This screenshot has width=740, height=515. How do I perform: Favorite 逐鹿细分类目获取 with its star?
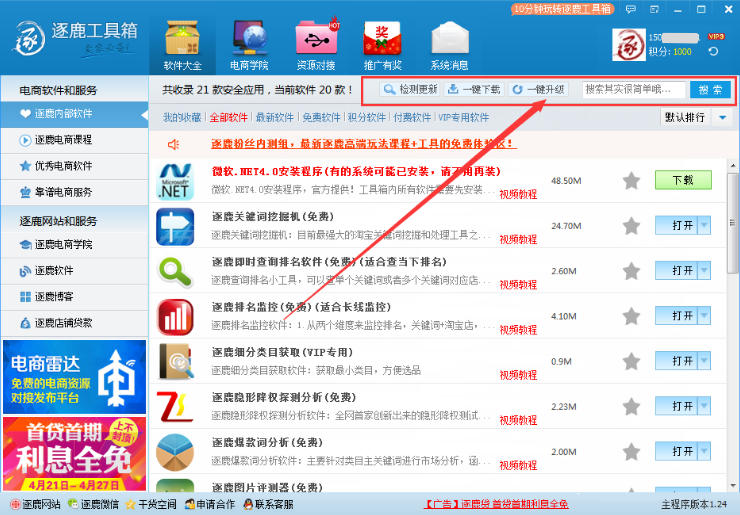[x=631, y=361]
